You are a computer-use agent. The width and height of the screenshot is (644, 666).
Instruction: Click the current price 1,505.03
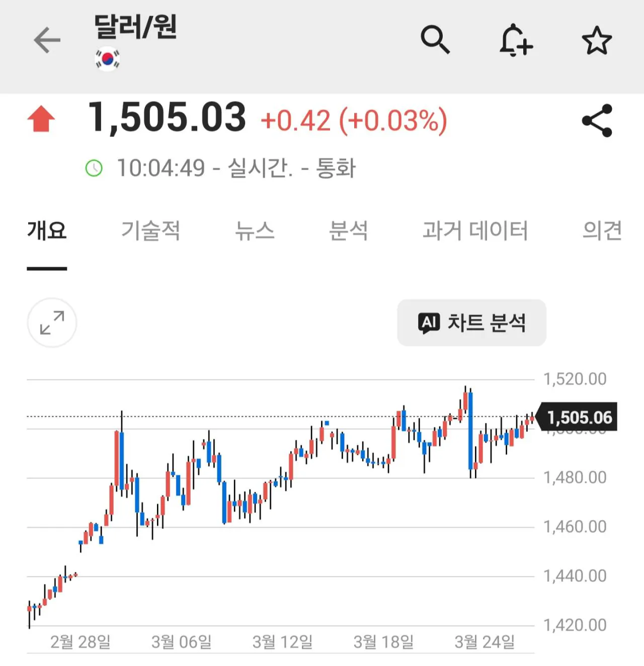pos(167,118)
